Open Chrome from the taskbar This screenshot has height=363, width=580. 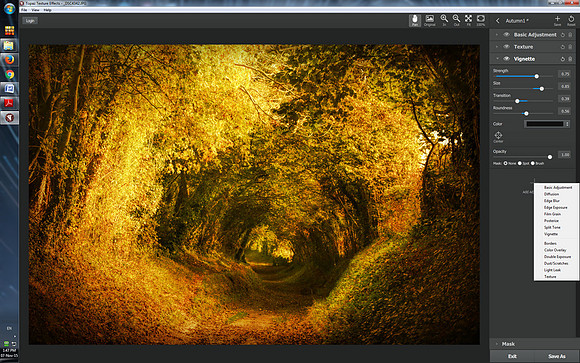point(10,74)
